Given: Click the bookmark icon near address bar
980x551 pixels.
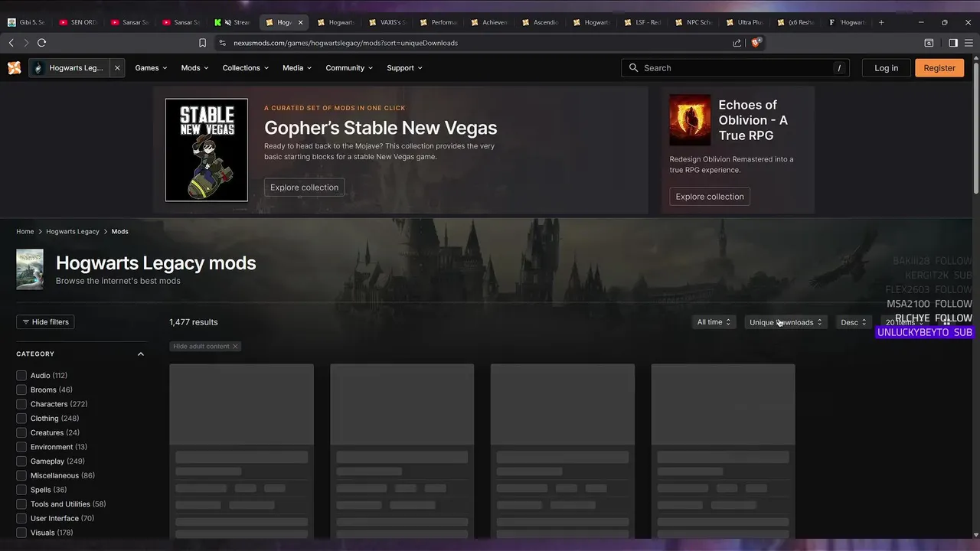Looking at the screenshot, I should 202,43.
